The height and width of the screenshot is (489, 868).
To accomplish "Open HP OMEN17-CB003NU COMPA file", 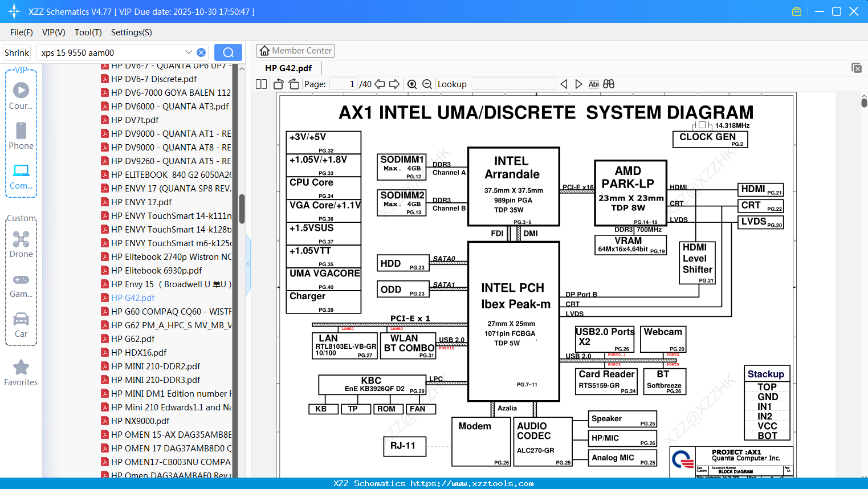I will click(x=166, y=462).
